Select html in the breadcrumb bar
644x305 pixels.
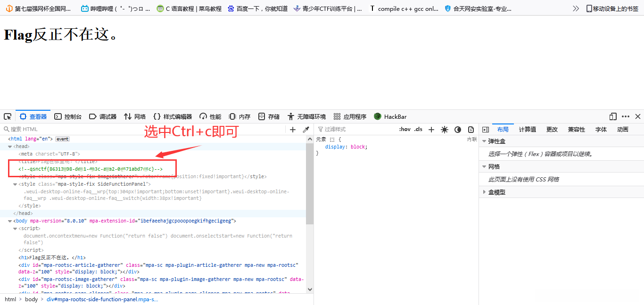(10, 299)
